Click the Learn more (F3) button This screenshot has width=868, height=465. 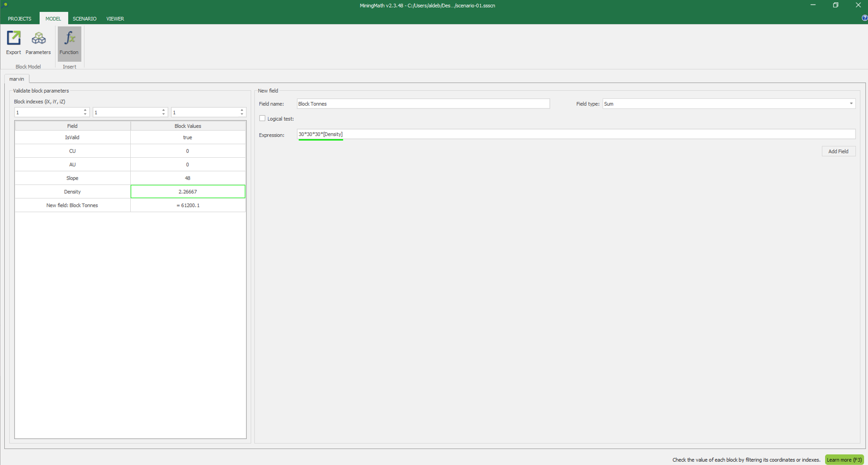pyautogui.click(x=844, y=460)
